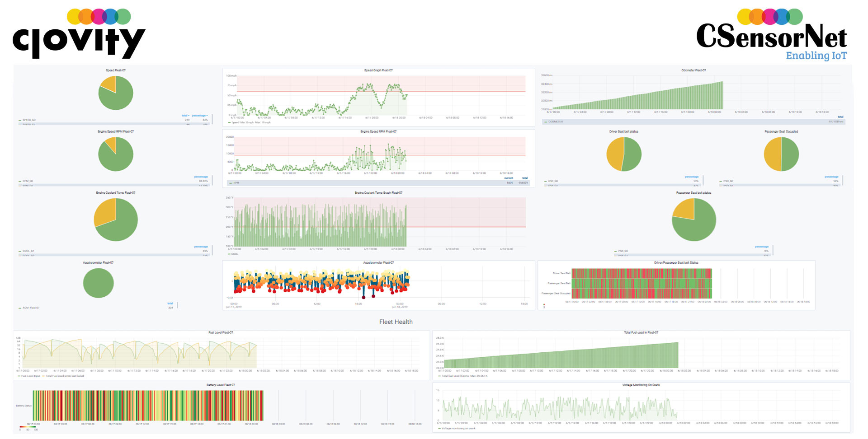This screenshot has width=868, height=439.
Task: Click the Battery Status row label
Action: point(24,406)
